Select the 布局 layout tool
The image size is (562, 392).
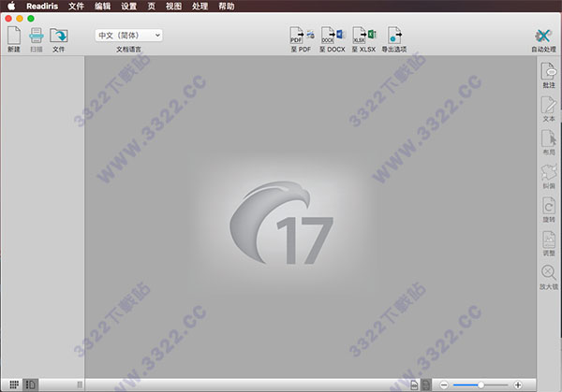[548, 138]
